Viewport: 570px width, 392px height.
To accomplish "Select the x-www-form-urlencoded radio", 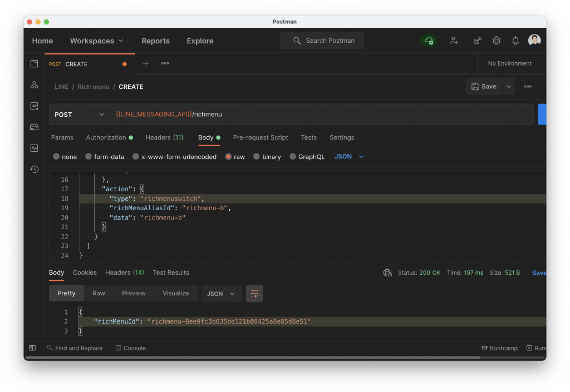I will click(136, 156).
